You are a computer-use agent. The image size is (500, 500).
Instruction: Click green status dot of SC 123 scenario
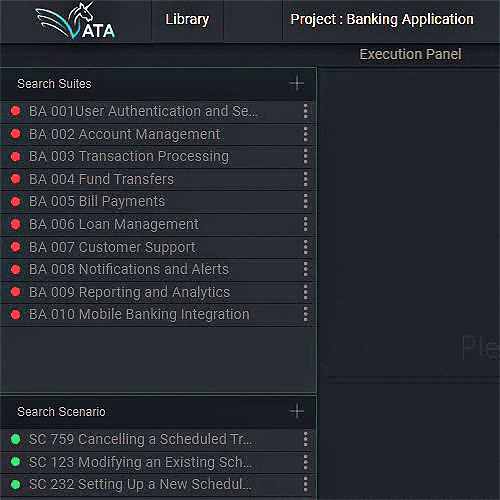point(15,462)
